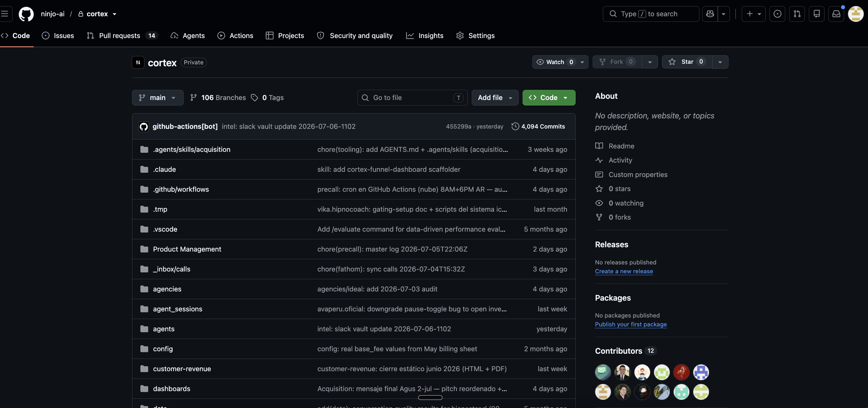Open config commit message about base_fee values
Viewport: 868px width, 408px height.
click(397, 349)
